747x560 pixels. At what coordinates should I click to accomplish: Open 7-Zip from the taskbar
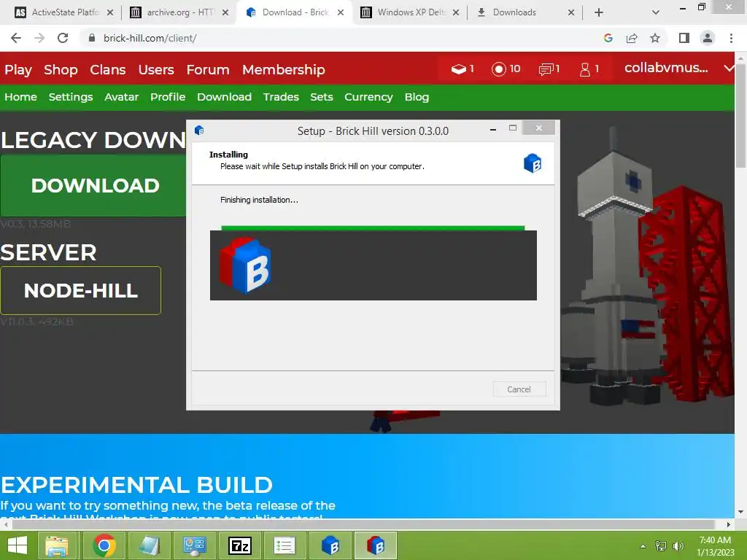(x=239, y=545)
